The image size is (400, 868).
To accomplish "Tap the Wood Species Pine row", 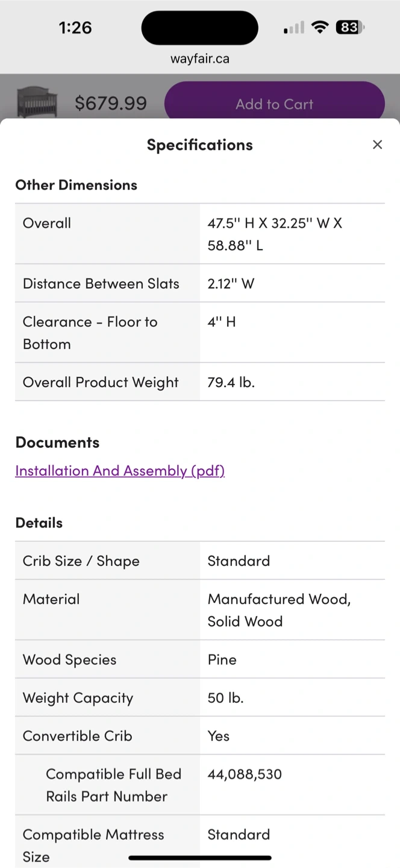I will 199,659.
